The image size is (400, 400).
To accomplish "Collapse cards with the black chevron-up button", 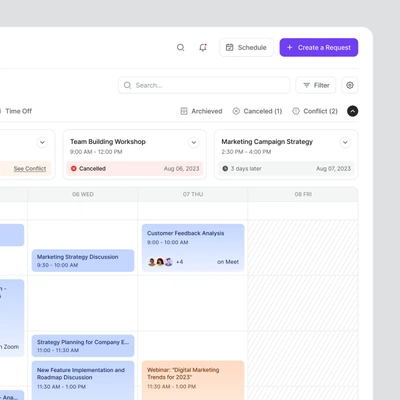I will (352, 111).
